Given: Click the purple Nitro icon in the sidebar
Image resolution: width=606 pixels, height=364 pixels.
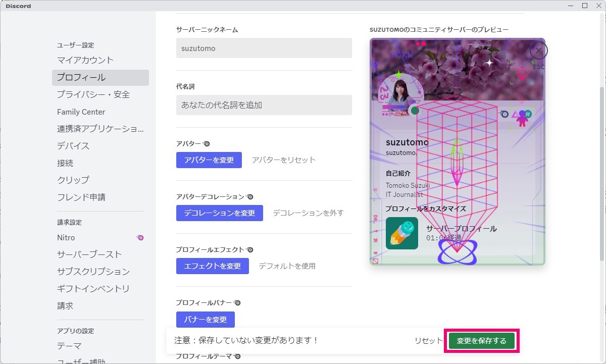Looking at the screenshot, I should point(140,237).
